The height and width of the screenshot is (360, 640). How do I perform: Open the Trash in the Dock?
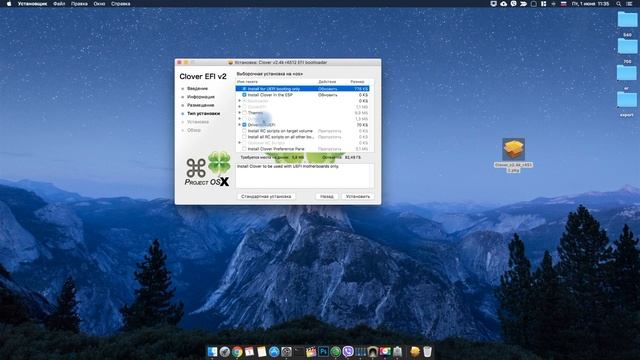(x=427, y=351)
